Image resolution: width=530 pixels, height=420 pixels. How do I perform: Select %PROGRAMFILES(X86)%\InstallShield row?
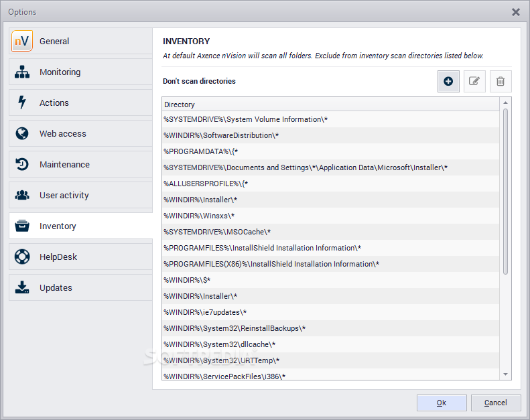330,264
